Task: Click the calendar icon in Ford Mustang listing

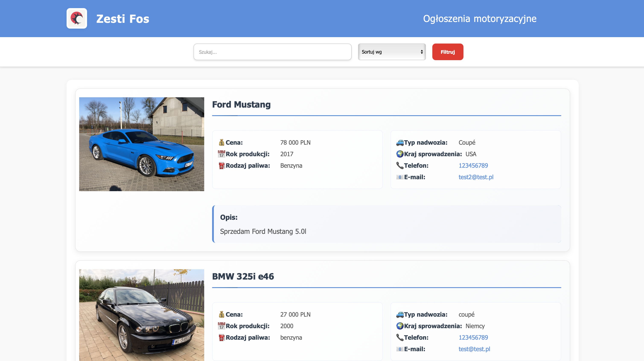Action: (x=221, y=154)
